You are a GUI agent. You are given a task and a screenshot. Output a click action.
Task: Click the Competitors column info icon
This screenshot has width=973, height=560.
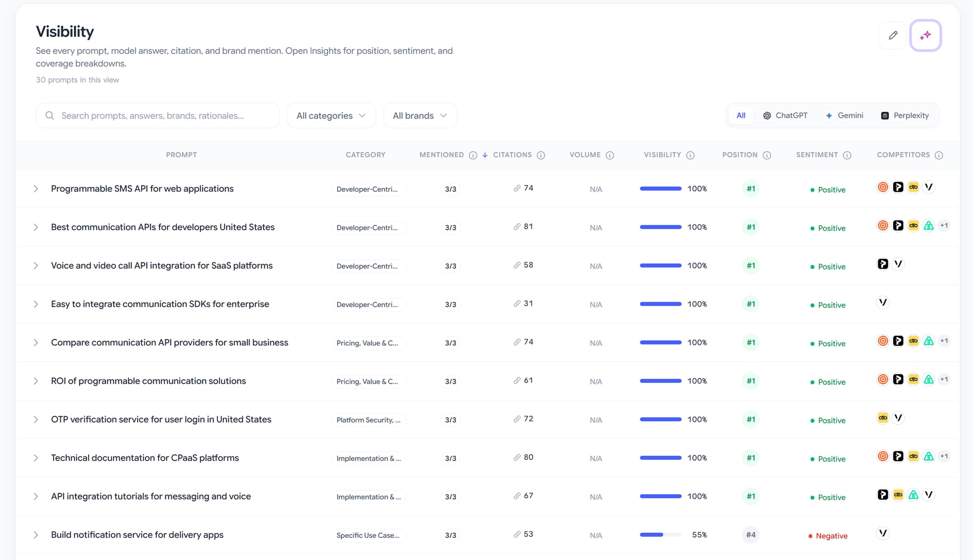(939, 155)
